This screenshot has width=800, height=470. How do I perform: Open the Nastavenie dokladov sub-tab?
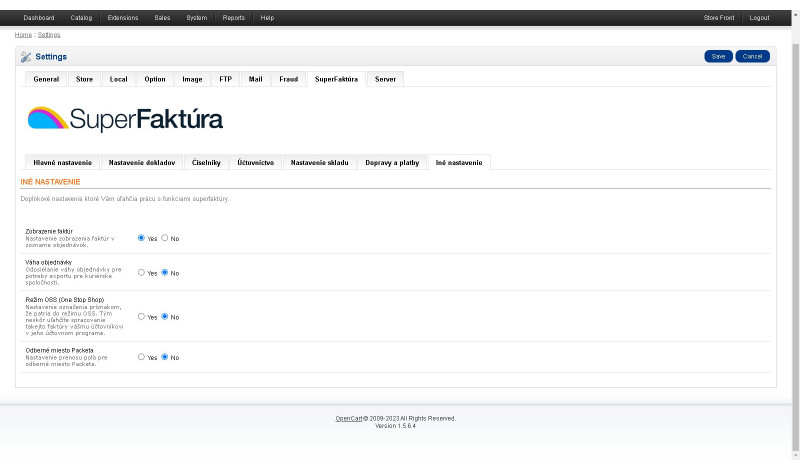(x=142, y=163)
